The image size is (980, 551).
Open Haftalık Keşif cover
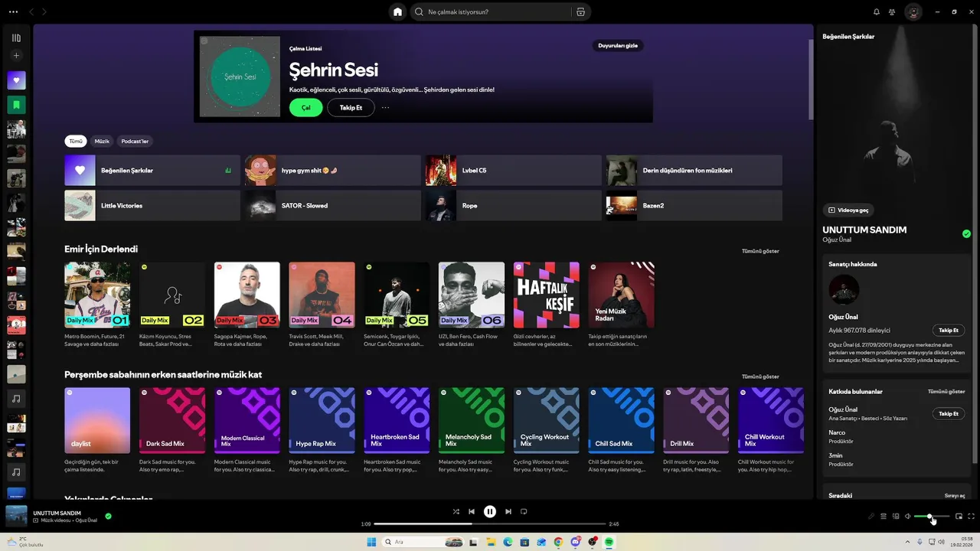click(x=546, y=295)
